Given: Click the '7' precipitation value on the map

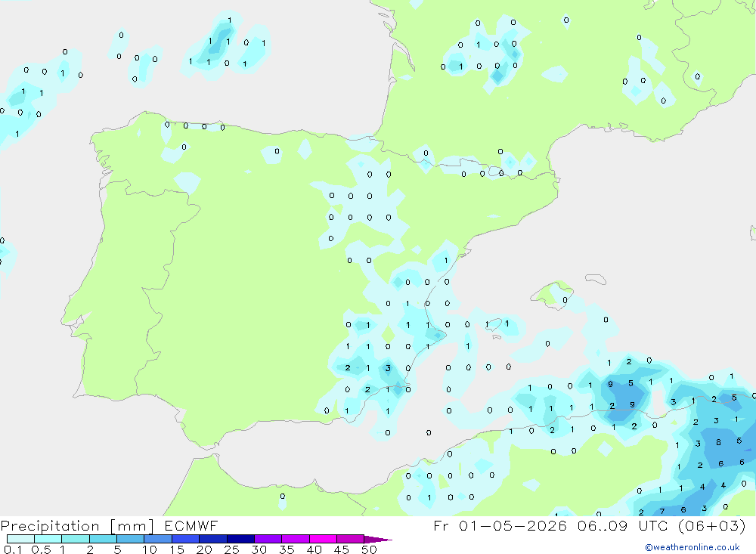Looking at the screenshot, I should (x=662, y=511).
